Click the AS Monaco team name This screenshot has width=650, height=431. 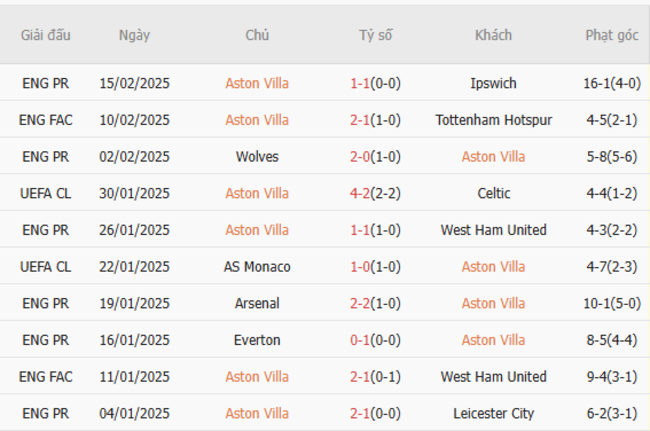[x=257, y=267]
